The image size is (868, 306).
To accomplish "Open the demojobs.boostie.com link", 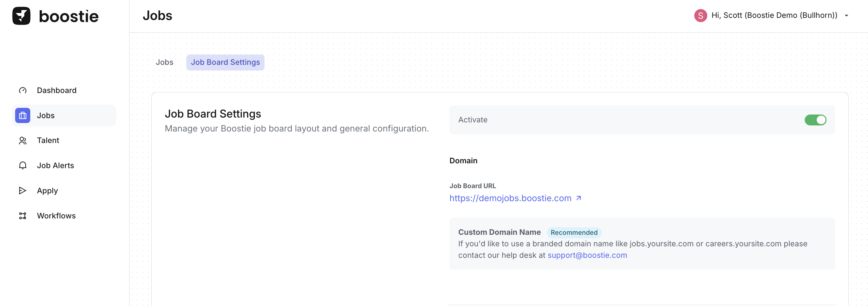I will coord(510,198).
